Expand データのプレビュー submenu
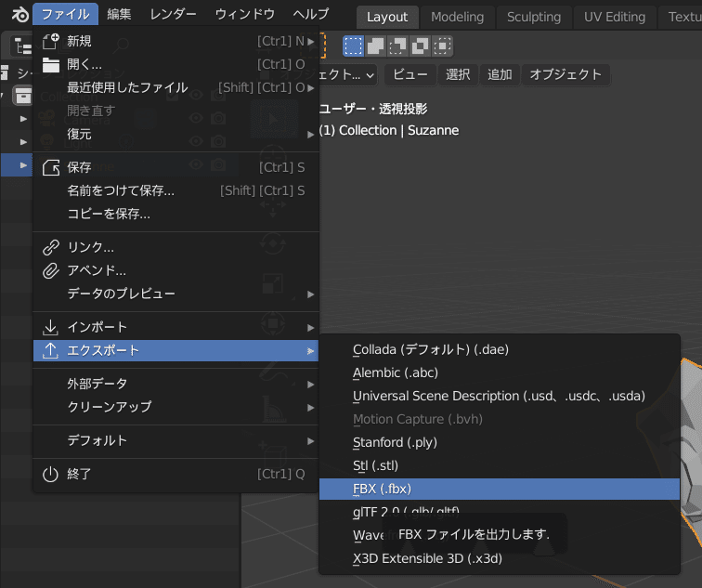Screen dimensions: 702x588 175,294
